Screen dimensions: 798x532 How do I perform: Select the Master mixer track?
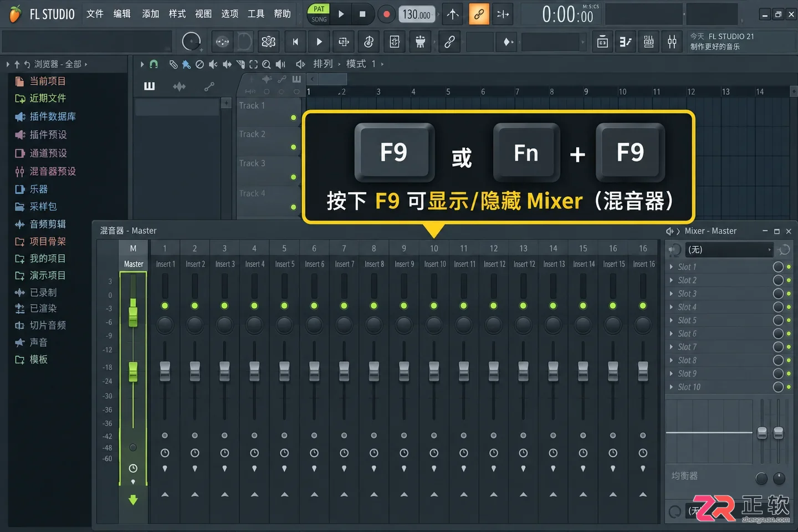[x=134, y=264]
